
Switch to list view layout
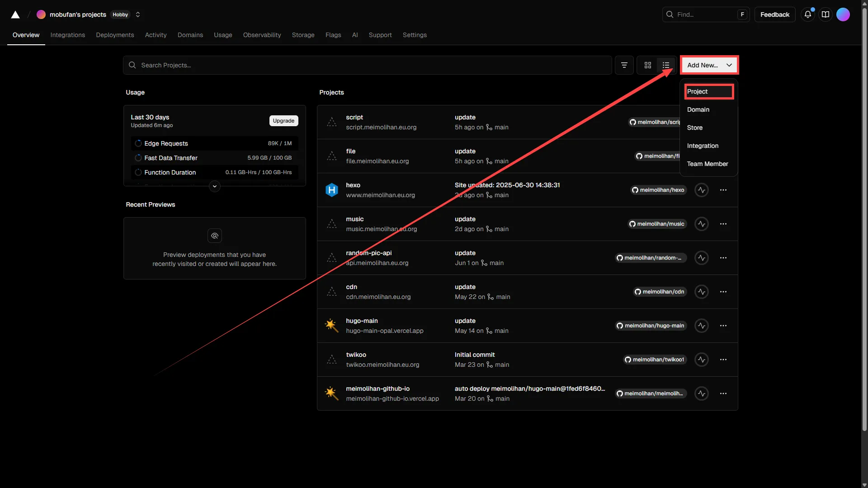[x=666, y=65]
